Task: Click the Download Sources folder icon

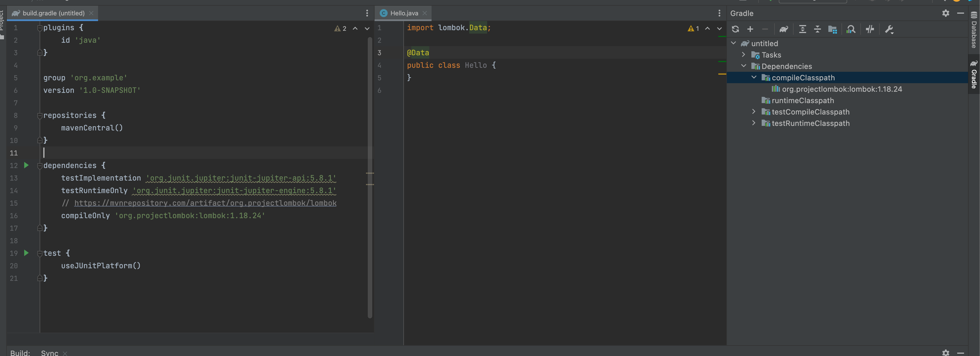Action: click(832, 29)
